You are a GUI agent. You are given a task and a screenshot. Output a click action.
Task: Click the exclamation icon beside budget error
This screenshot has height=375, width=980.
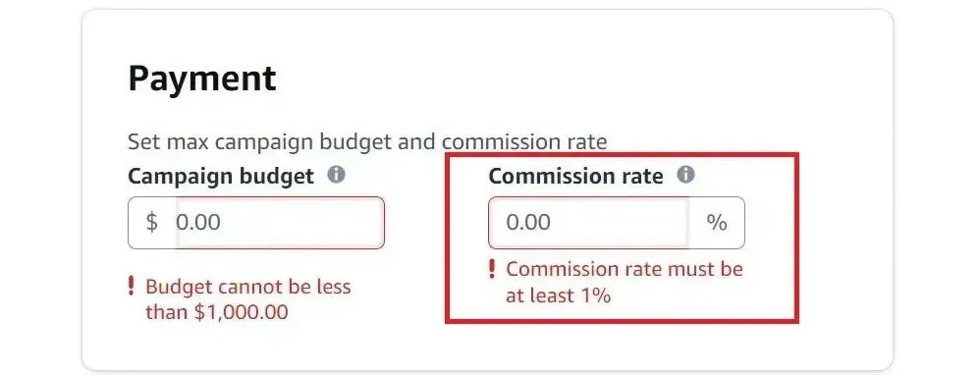point(131,287)
